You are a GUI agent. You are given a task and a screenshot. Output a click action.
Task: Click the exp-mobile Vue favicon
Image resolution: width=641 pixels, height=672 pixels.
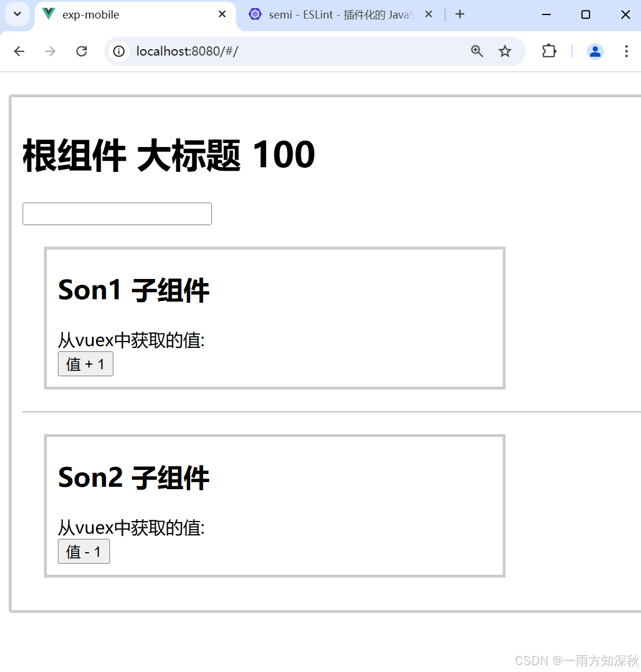click(49, 14)
